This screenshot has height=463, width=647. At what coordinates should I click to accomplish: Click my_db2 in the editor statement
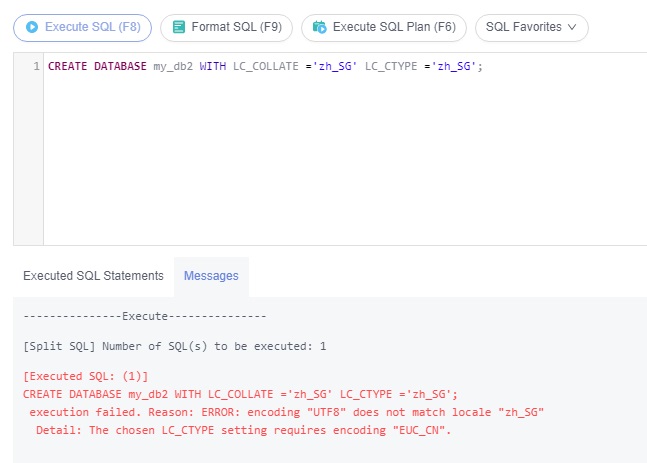pyautogui.click(x=173, y=66)
